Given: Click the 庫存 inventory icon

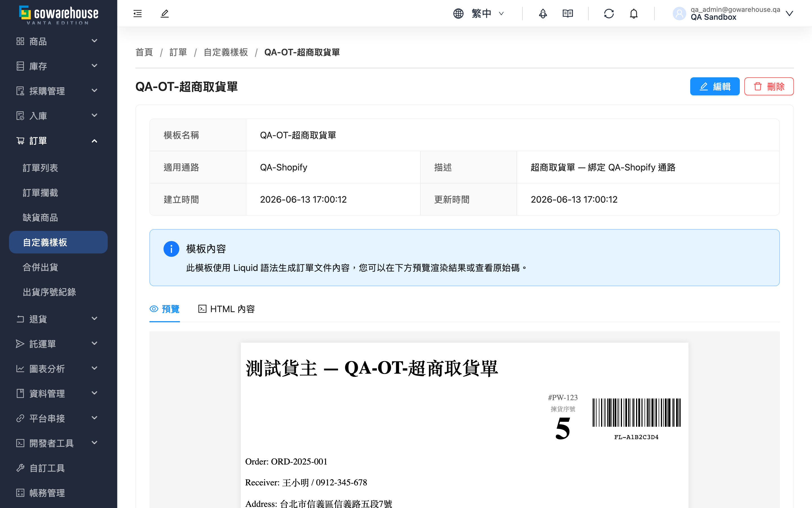Looking at the screenshot, I should 20,66.
